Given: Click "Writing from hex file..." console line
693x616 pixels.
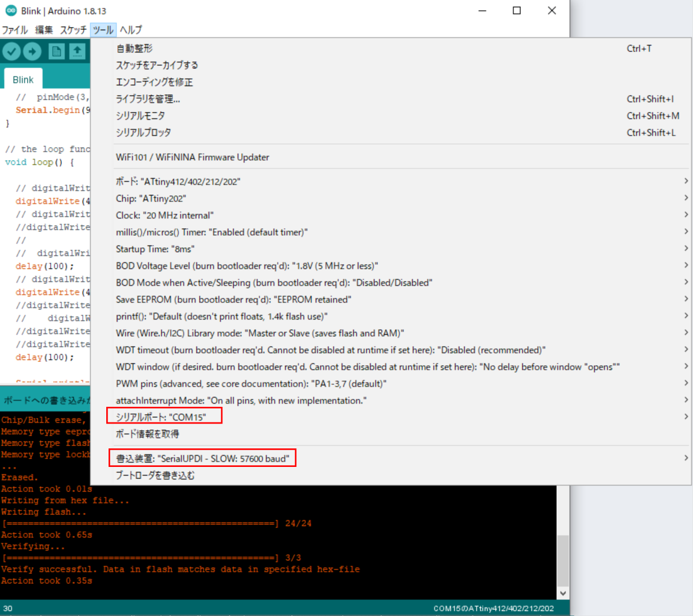Looking at the screenshot, I should (65, 500).
